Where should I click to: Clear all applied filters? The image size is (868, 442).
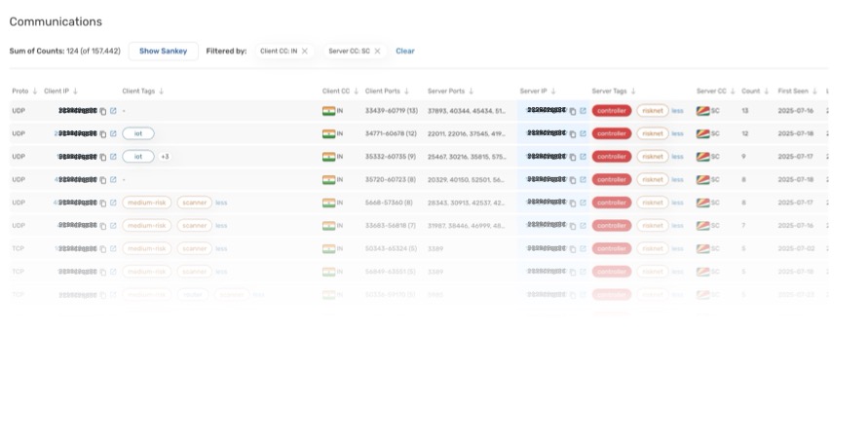[405, 51]
